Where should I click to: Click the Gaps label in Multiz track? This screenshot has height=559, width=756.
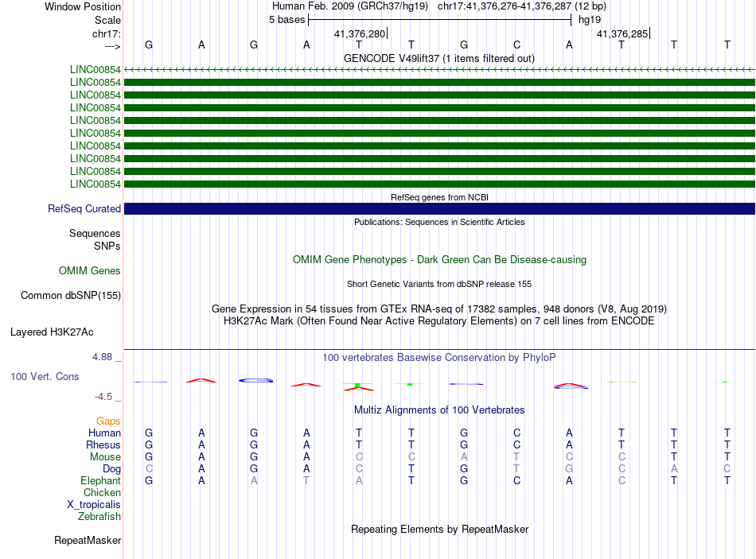click(x=108, y=421)
